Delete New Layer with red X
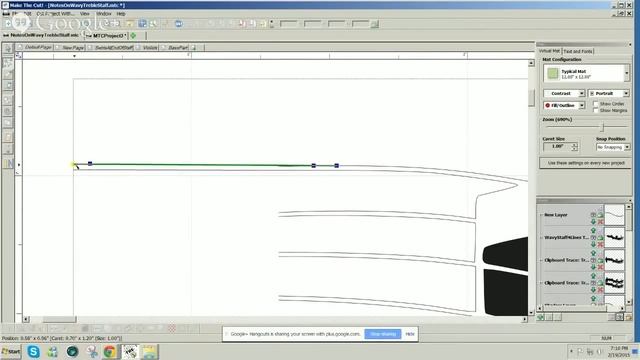The width and height of the screenshot is (640, 360). pos(600,222)
